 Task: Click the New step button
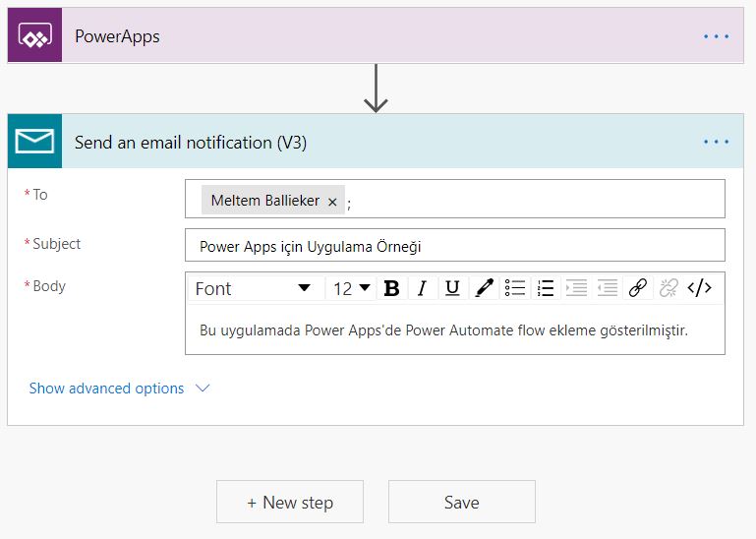point(290,502)
